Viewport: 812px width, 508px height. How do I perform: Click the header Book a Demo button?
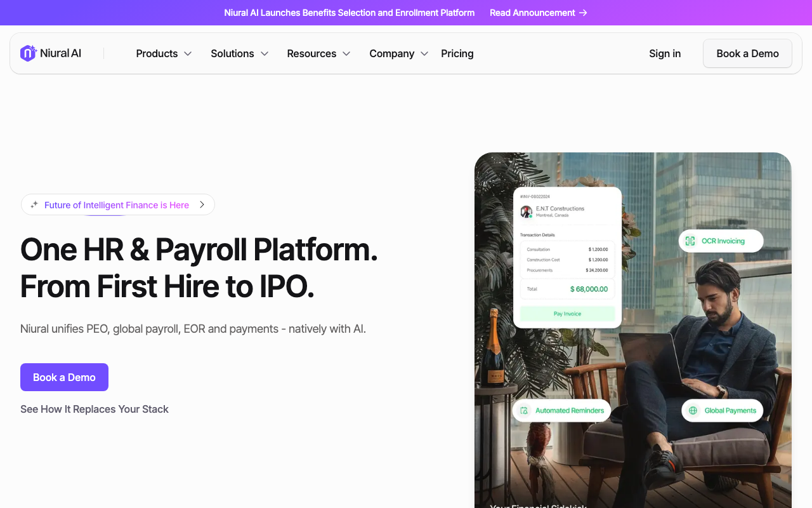(x=747, y=53)
